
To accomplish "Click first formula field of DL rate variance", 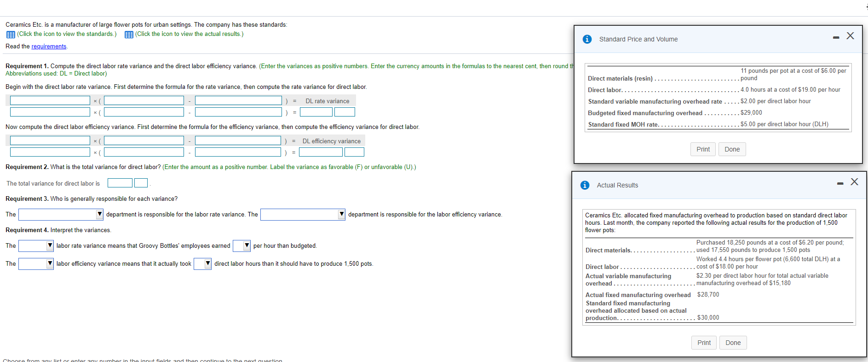I will (50, 100).
